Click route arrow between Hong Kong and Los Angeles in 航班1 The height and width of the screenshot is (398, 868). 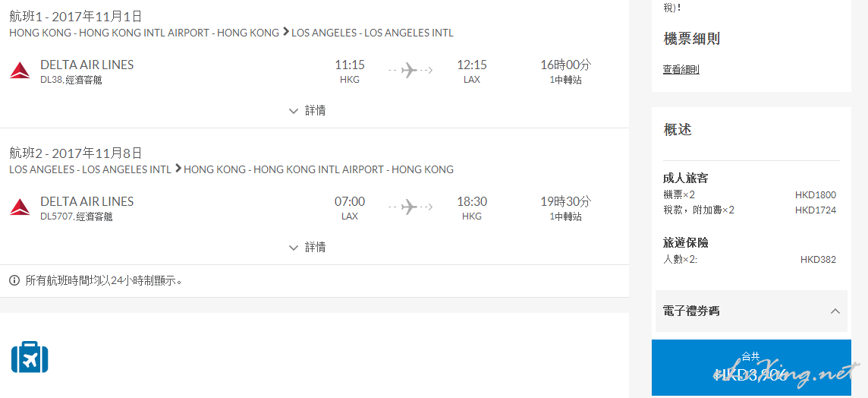pos(285,33)
